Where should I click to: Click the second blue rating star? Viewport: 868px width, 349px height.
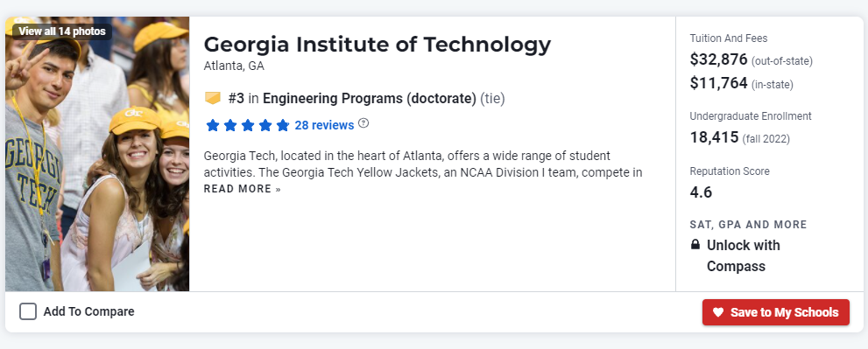(x=230, y=126)
